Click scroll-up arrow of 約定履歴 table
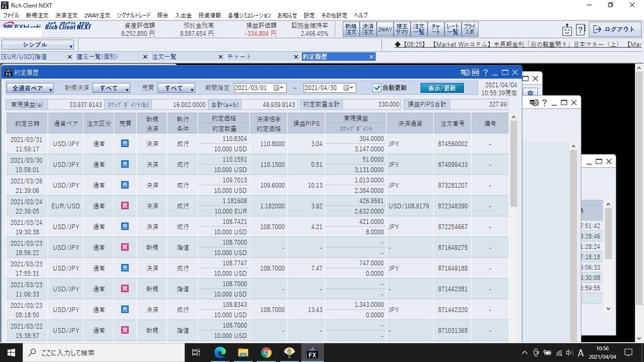The image size is (644, 362). [x=513, y=116]
